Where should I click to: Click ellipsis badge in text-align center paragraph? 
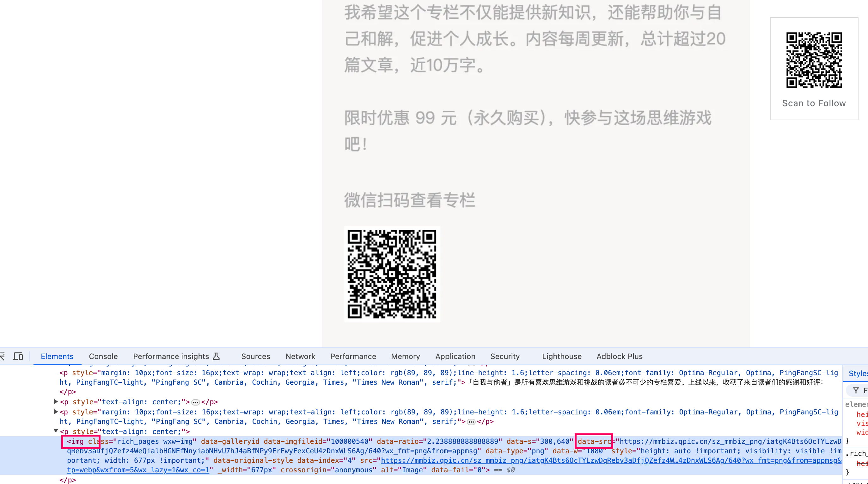[195, 402]
